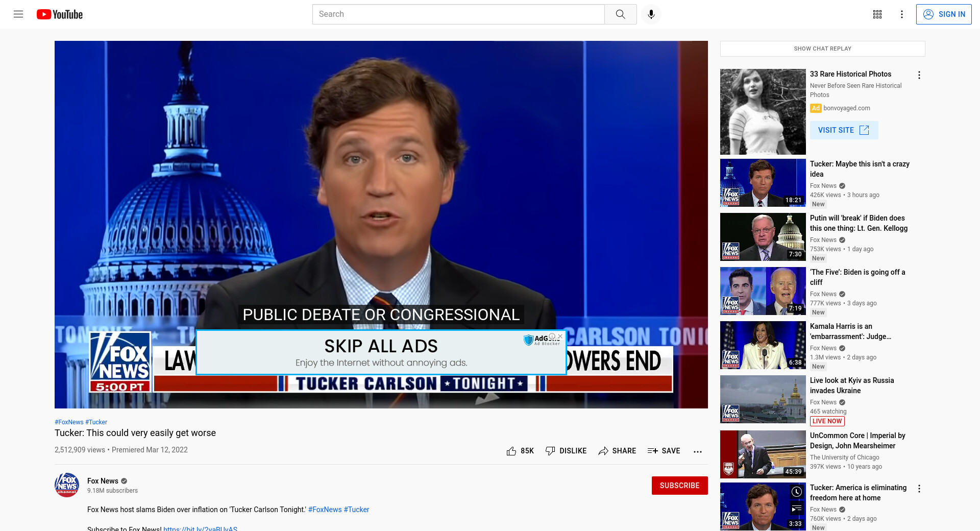
Task: Open the Fox News channel name link
Action: [103, 481]
